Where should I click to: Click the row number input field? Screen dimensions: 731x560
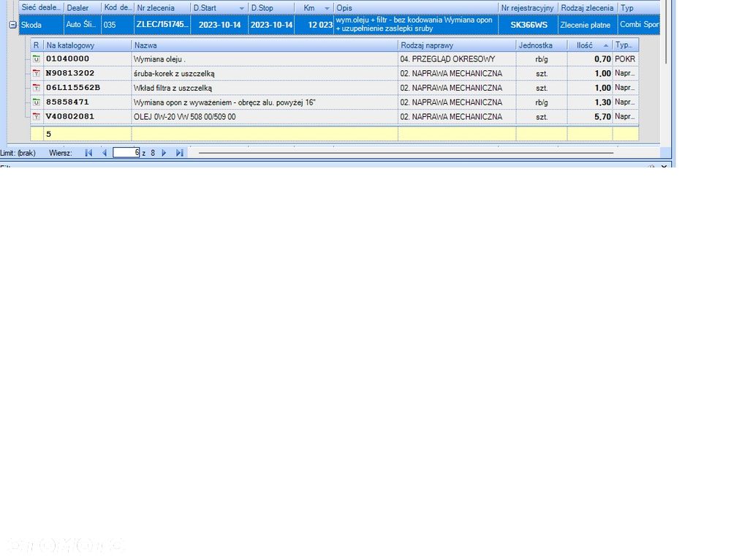click(126, 153)
